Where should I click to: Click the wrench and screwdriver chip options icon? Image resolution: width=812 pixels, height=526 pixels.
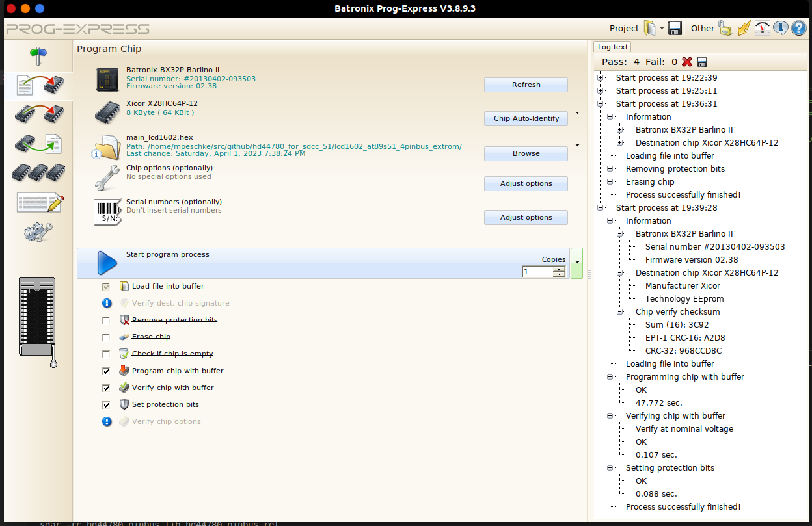(107, 178)
